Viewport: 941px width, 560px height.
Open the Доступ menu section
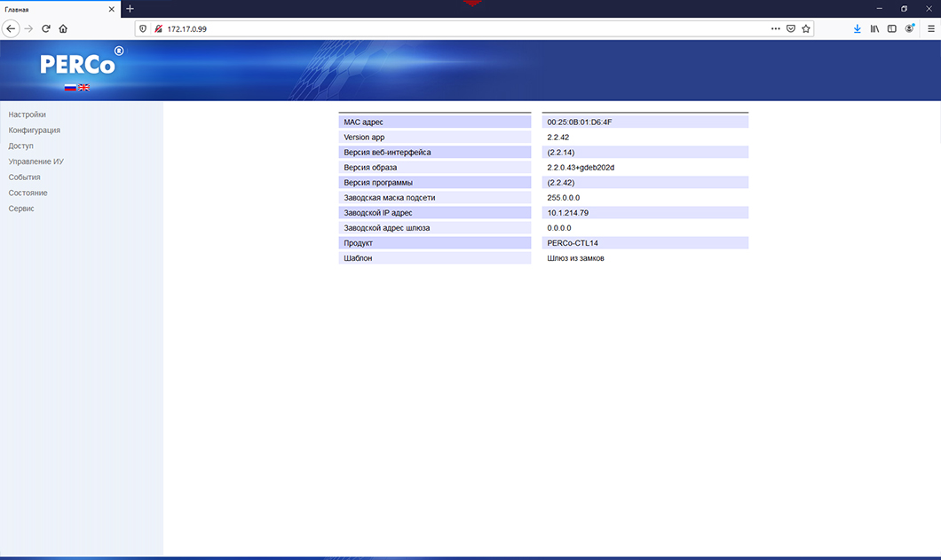[21, 146]
